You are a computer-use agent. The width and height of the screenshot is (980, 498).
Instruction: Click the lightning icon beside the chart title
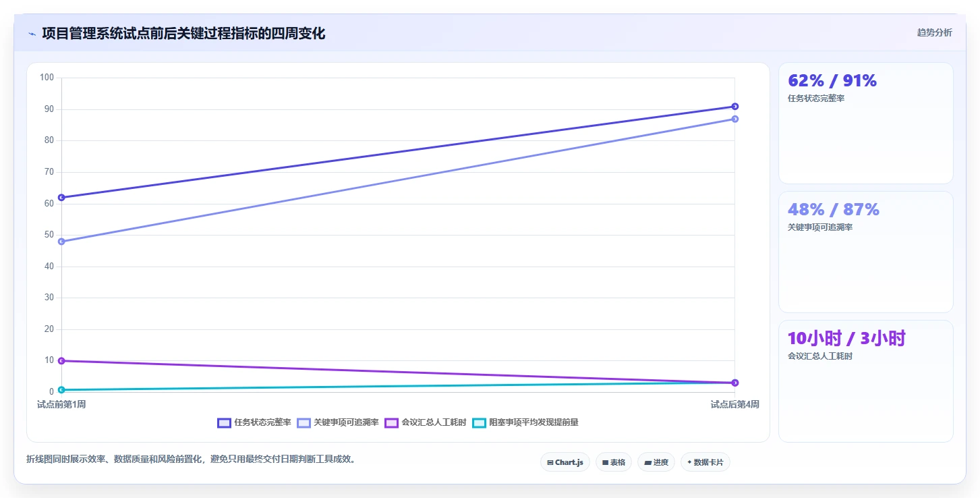(x=32, y=34)
